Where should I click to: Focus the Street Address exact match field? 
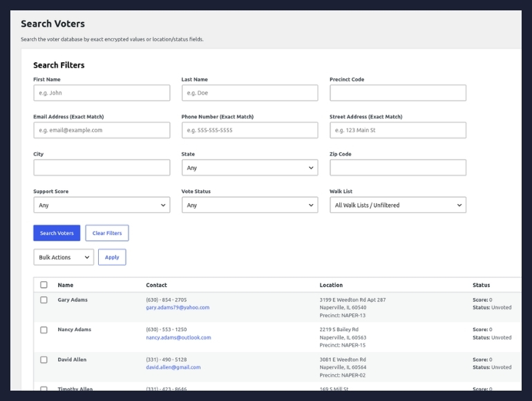pyautogui.click(x=398, y=130)
